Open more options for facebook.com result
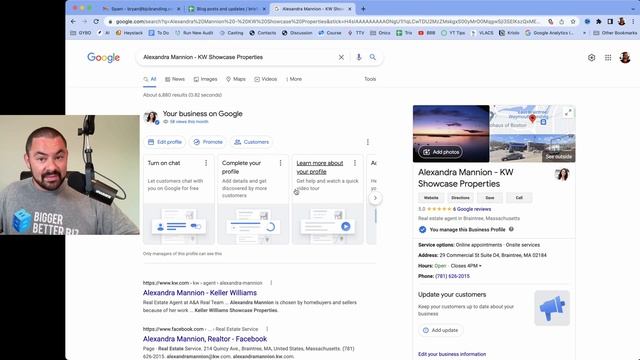The image size is (640, 360). 267,329
